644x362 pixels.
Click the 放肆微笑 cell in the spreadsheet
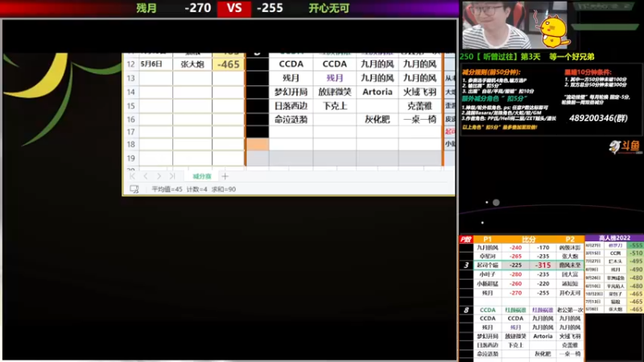click(335, 92)
